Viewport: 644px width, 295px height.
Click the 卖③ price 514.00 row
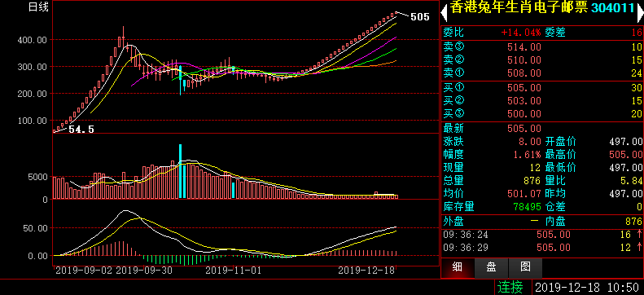542,46
